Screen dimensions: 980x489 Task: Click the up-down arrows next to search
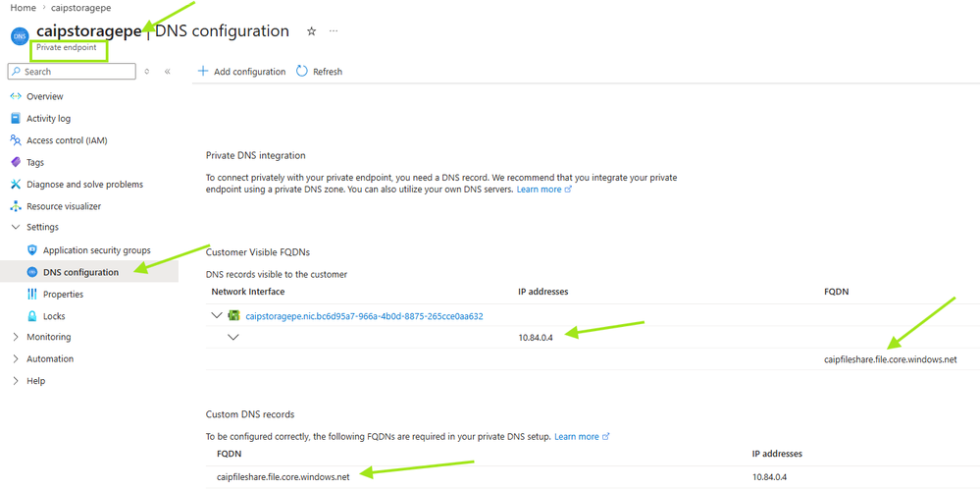147,72
